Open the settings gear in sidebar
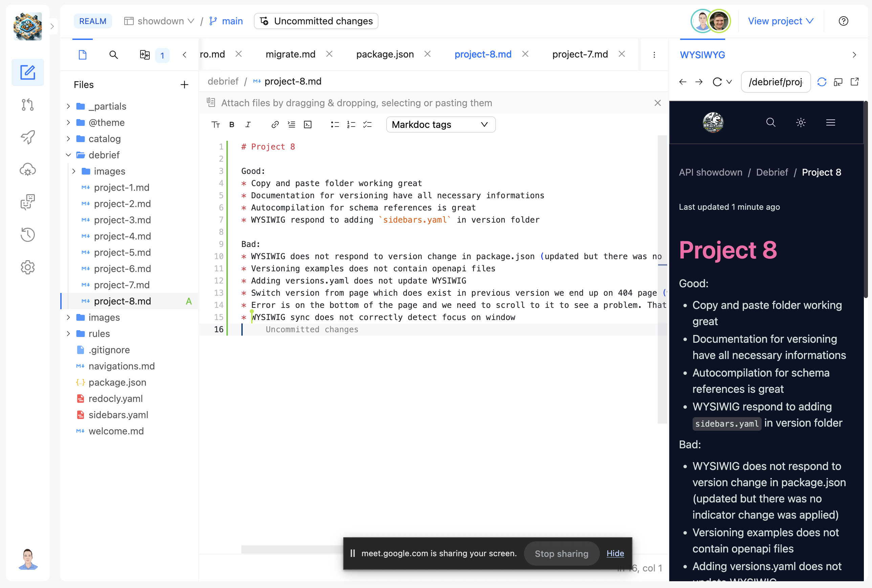872x588 pixels. [x=27, y=267]
